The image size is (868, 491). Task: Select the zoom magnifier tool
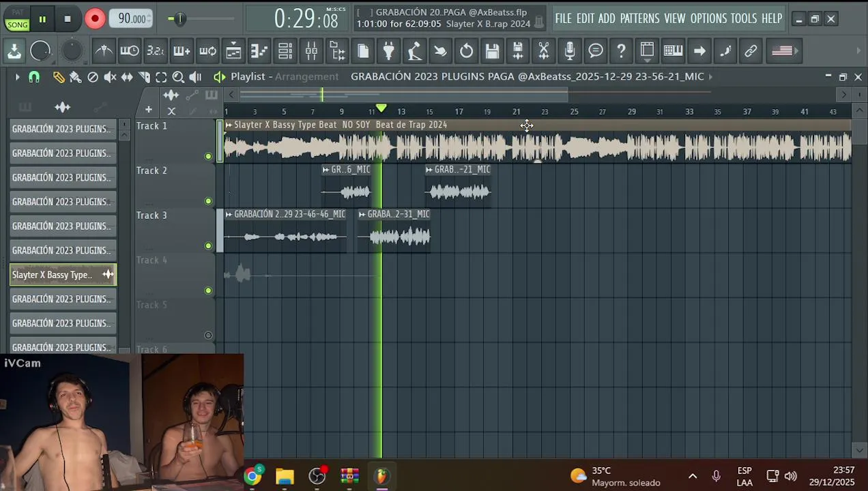point(178,77)
